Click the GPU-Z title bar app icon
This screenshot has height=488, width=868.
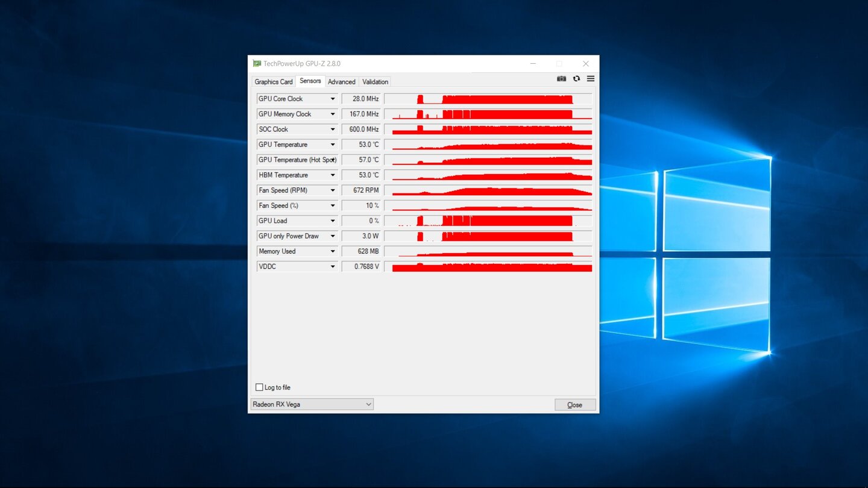(x=257, y=64)
